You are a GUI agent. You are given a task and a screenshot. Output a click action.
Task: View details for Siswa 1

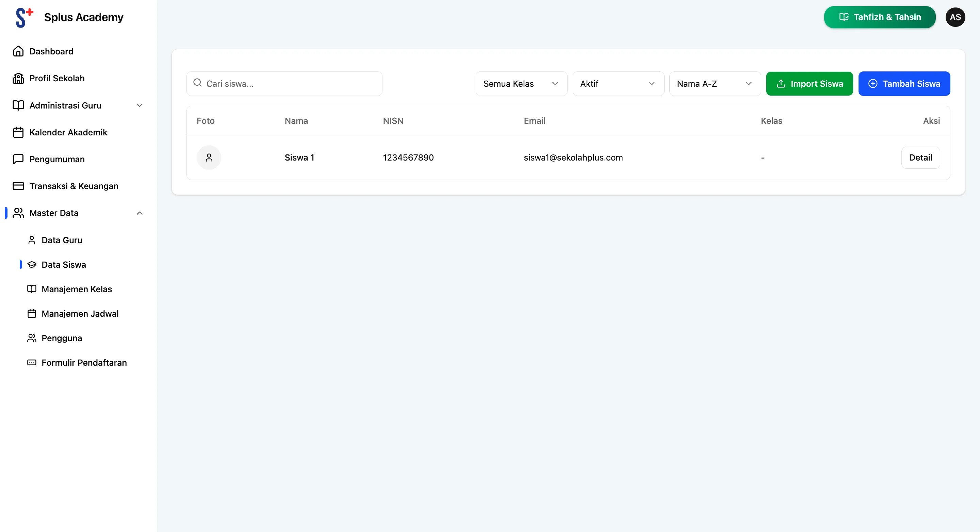point(921,157)
